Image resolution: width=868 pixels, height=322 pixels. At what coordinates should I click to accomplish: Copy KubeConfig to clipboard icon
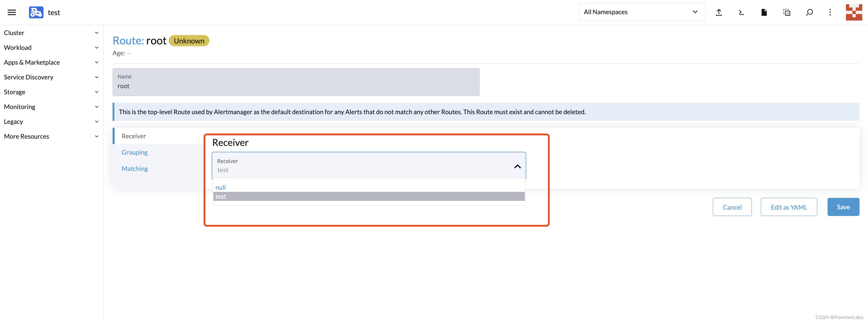tap(787, 12)
